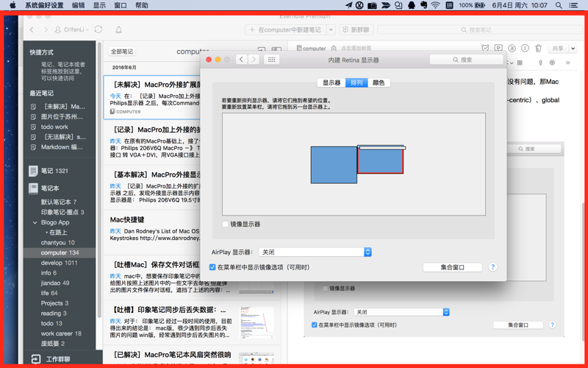Go back in System Preferences Displays window
The width and height of the screenshot is (588, 368).
tap(242, 60)
